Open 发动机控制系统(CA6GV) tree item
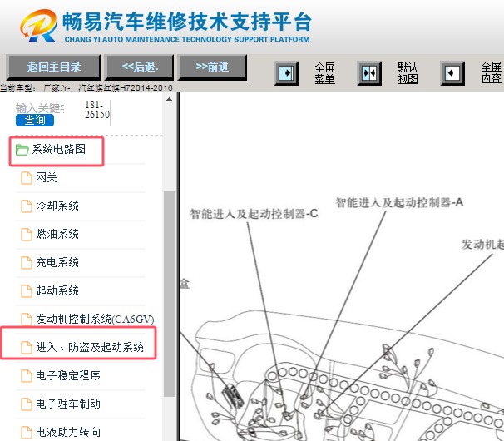 click(x=95, y=319)
